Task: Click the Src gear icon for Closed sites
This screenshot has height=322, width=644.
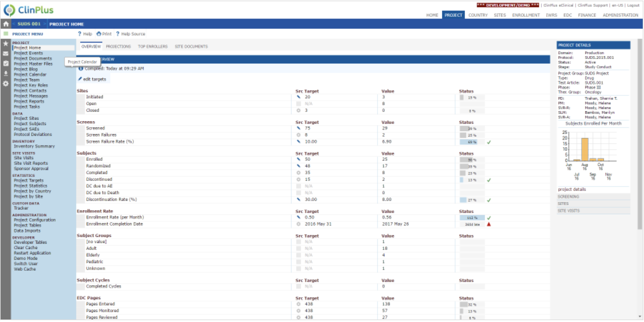Action: click(x=299, y=110)
